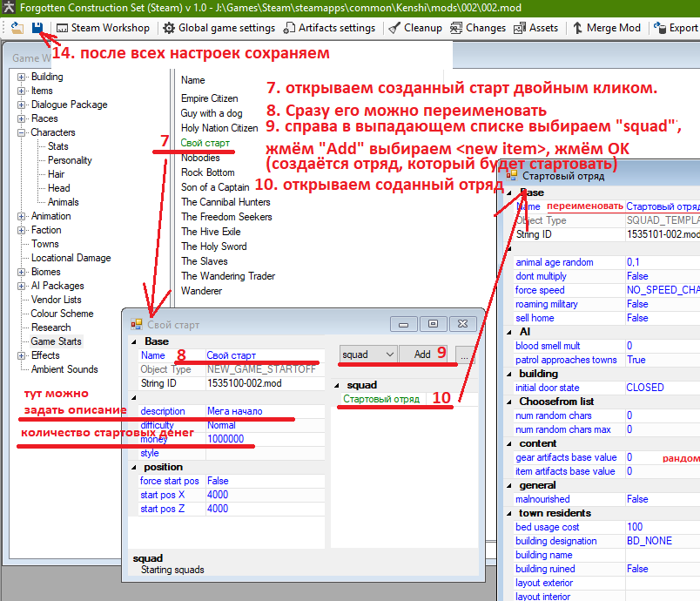Select Stats under Characters
This screenshot has width=700, height=601.
[x=58, y=146]
